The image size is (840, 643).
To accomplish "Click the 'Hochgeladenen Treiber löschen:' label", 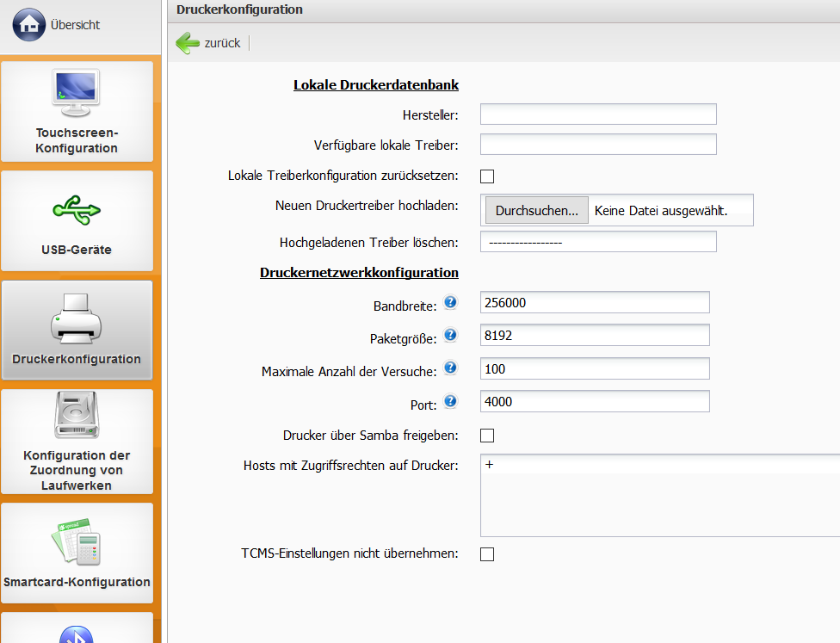I will (369, 243).
